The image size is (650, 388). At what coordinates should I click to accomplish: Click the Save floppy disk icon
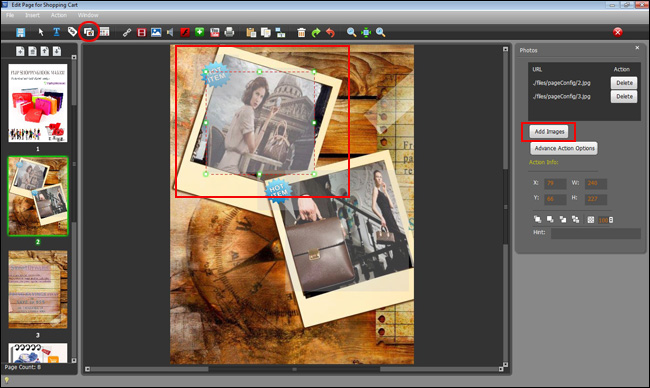click(x=20, y=32)
